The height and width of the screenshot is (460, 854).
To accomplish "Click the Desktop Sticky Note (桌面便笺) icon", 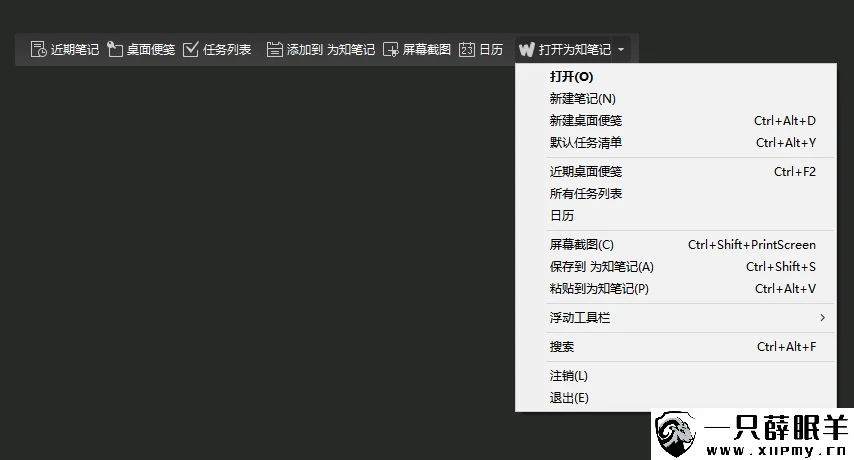I will (114, 50).
